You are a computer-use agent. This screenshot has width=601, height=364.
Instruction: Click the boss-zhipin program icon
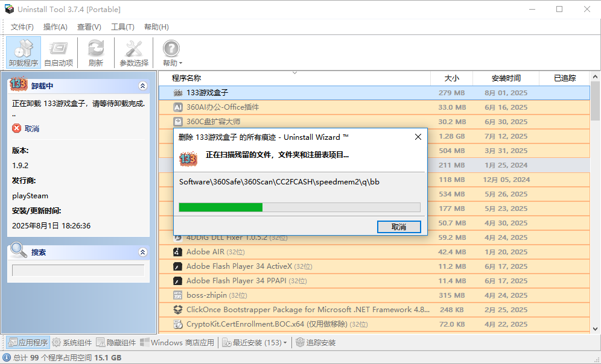(x=177, y=295)
